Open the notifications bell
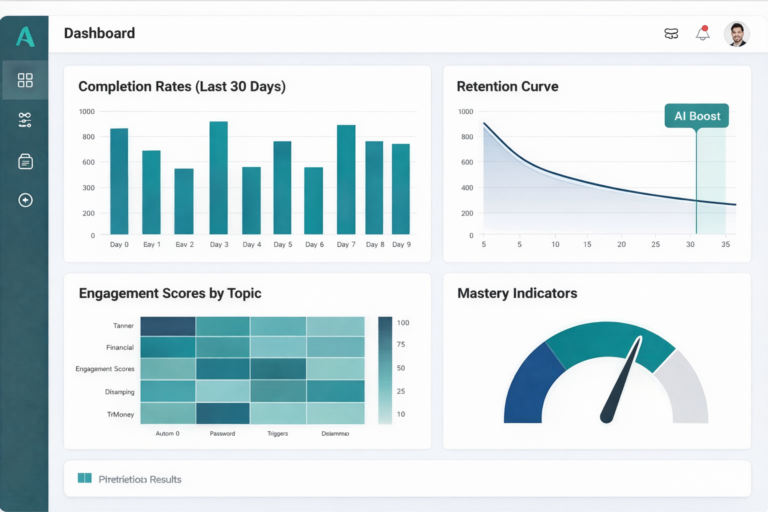Screen dimensions: 768x512 702,34
